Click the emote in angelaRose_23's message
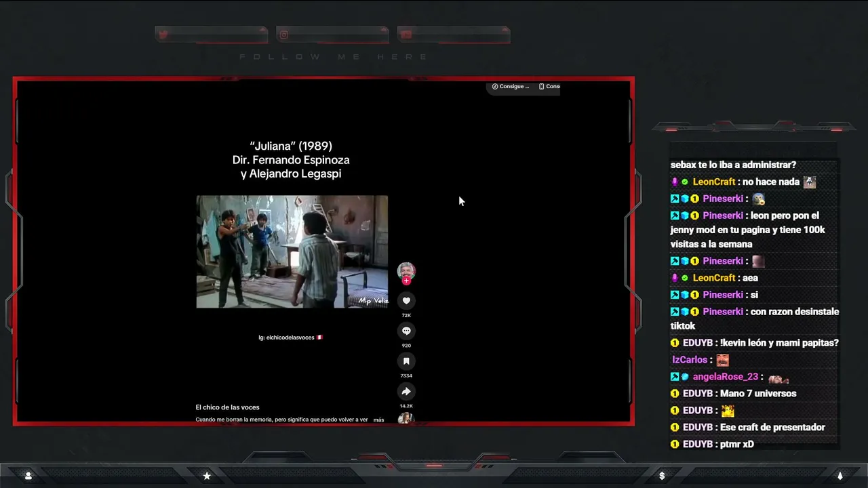Image resolution: width=868 pixels, height=488 pixels. [778, 378]
